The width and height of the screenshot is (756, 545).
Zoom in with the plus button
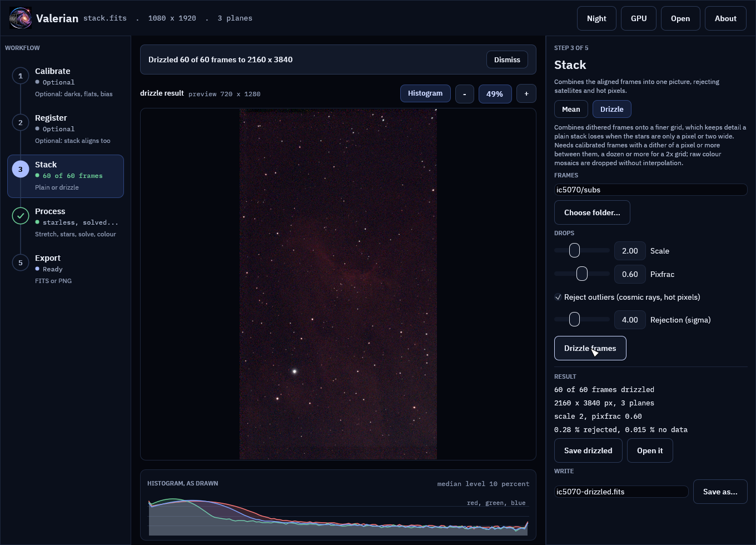click(x=526, y=93)
